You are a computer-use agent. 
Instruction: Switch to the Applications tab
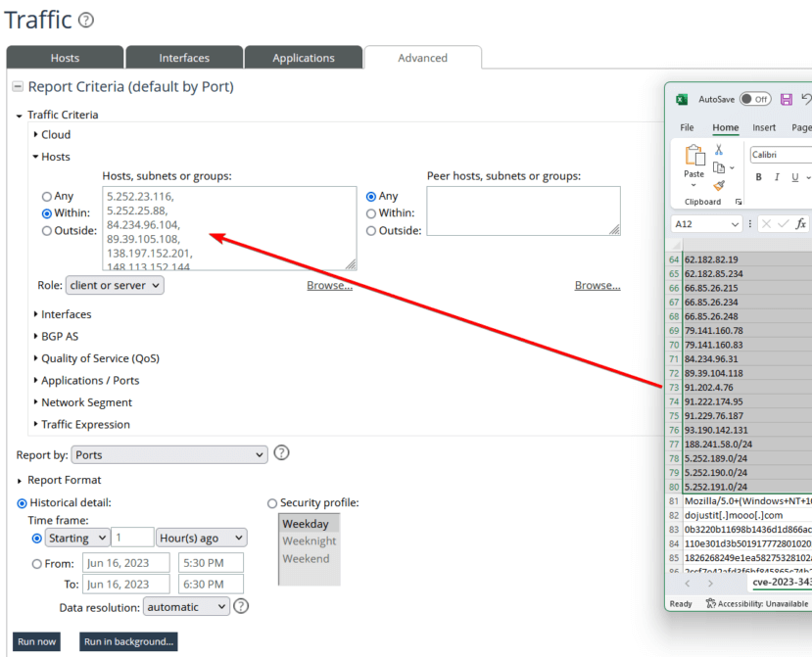(304, 58)
